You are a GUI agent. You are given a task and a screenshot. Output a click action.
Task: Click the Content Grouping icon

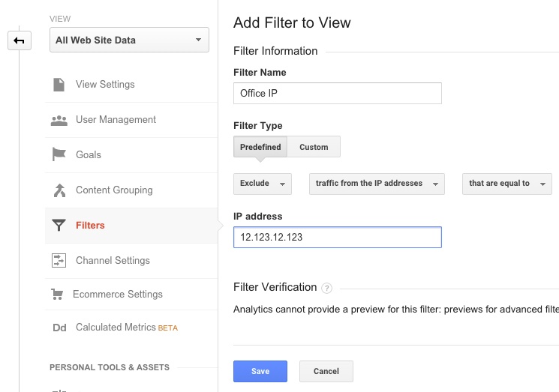[59, 190]
